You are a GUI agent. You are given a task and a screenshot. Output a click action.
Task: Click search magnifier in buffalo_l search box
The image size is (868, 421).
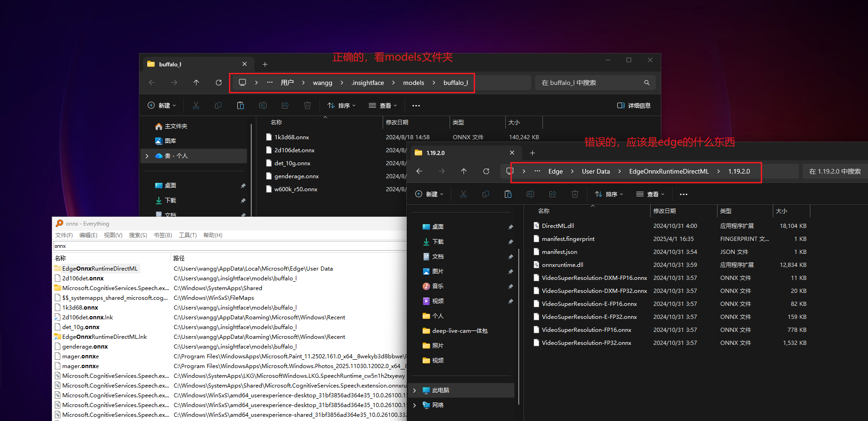[646, 83]
